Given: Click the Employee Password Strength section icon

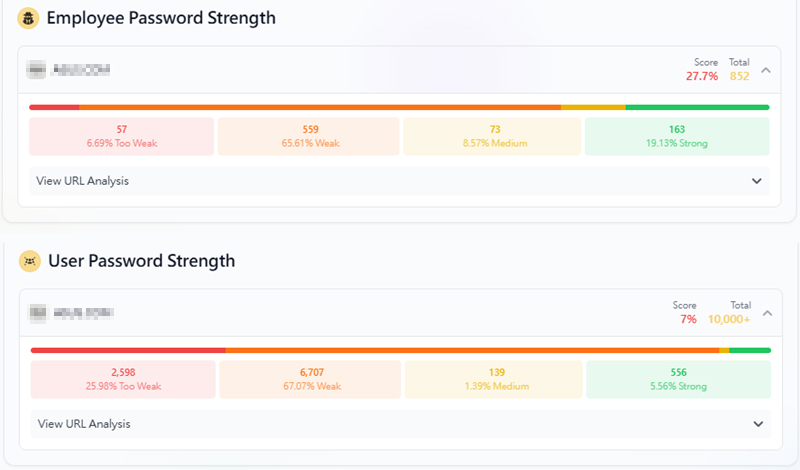Looking at the screenshot, I should pos(28,18).
